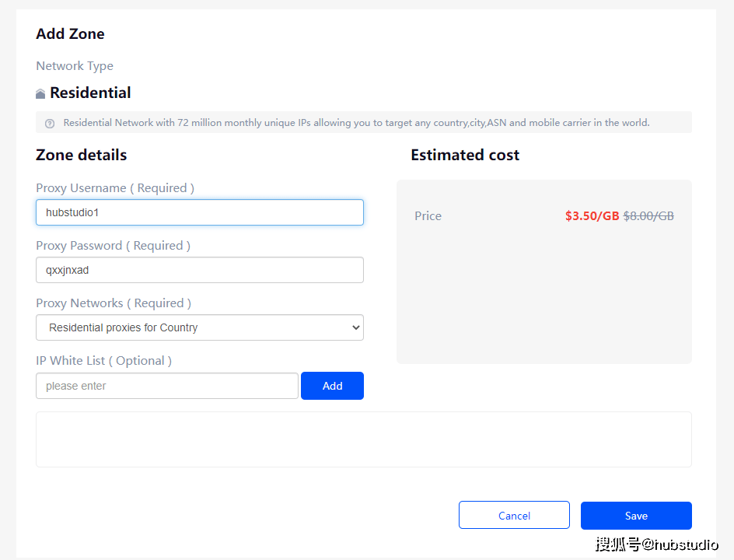Open the Proxy Networks dropdown

(x=199, y=327)
